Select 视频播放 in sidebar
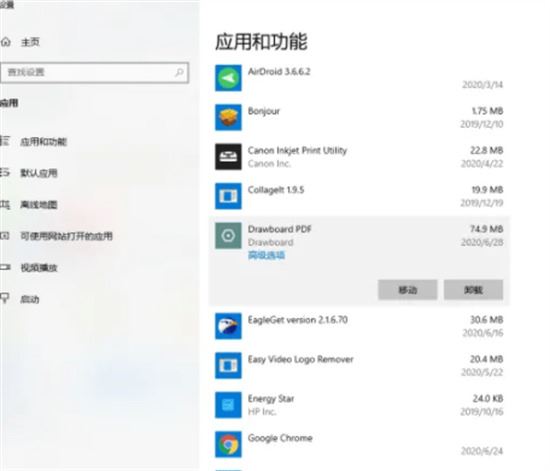Screen dimensions: 550x471 [x=39, y=268]
